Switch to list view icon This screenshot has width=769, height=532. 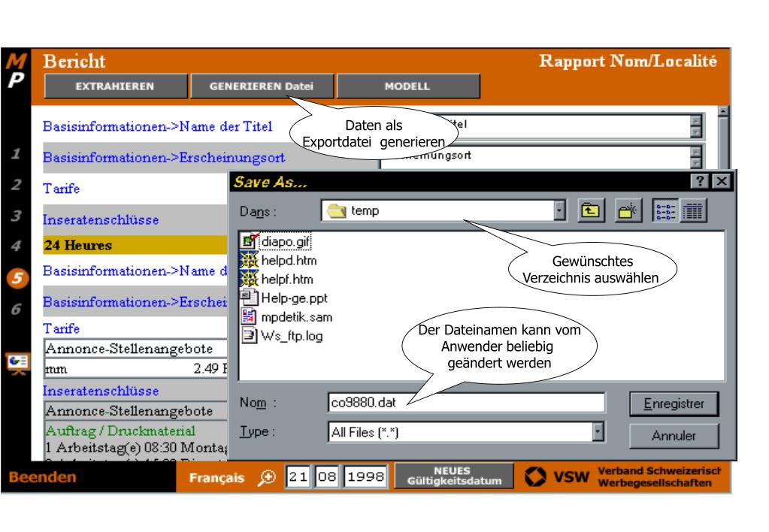pos(665,211)
